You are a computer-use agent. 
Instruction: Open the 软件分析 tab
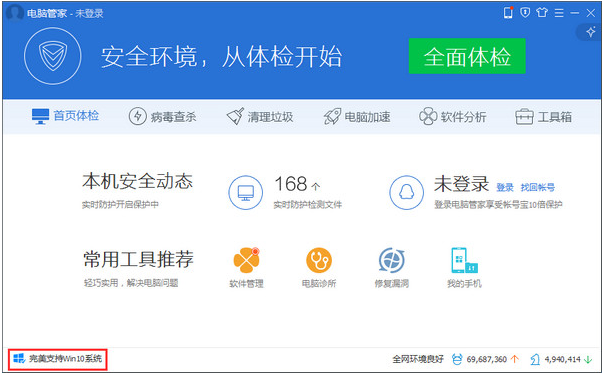[453, 116]
